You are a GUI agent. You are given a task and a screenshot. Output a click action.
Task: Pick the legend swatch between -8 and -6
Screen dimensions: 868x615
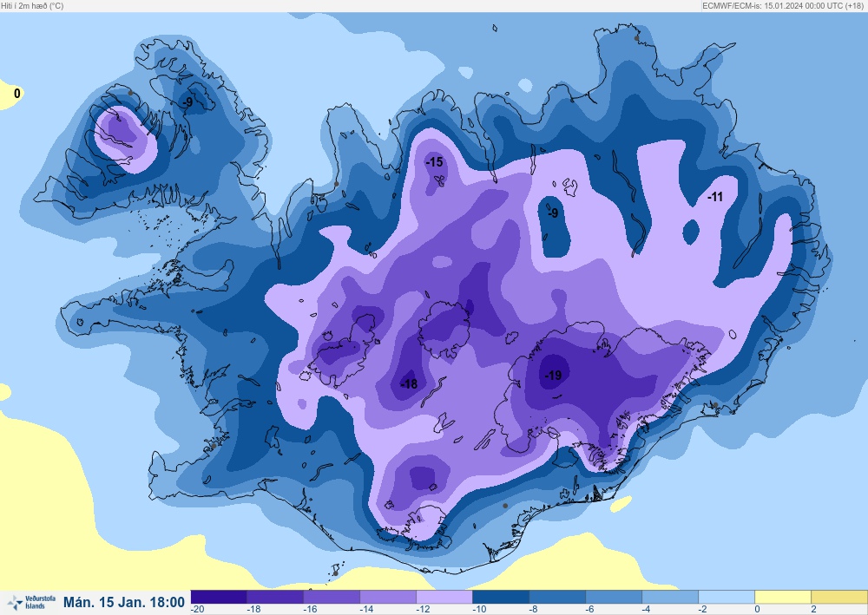[557, 597]
